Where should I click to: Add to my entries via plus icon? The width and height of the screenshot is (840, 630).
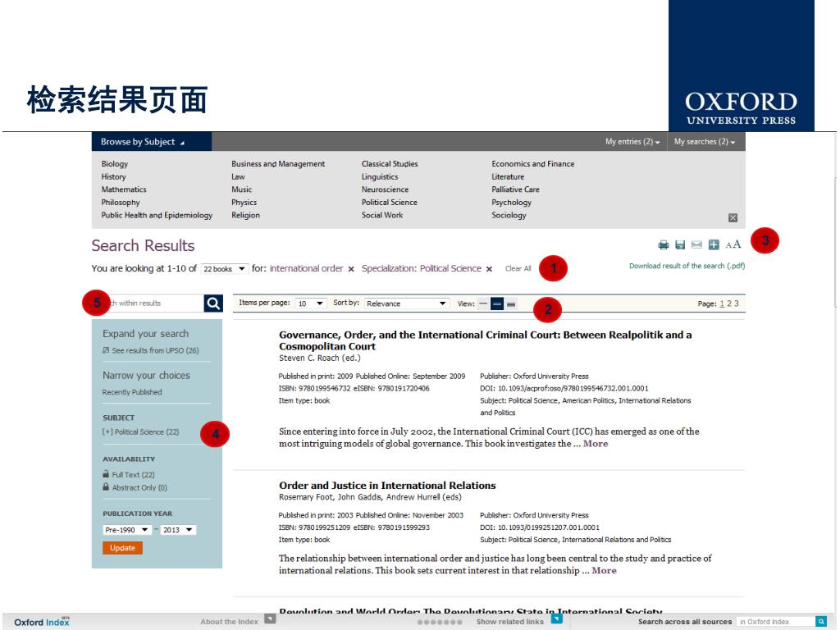(714, 244)
